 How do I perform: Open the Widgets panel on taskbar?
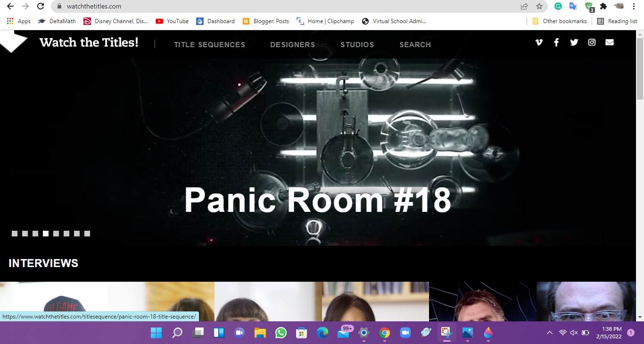point(218,333)
